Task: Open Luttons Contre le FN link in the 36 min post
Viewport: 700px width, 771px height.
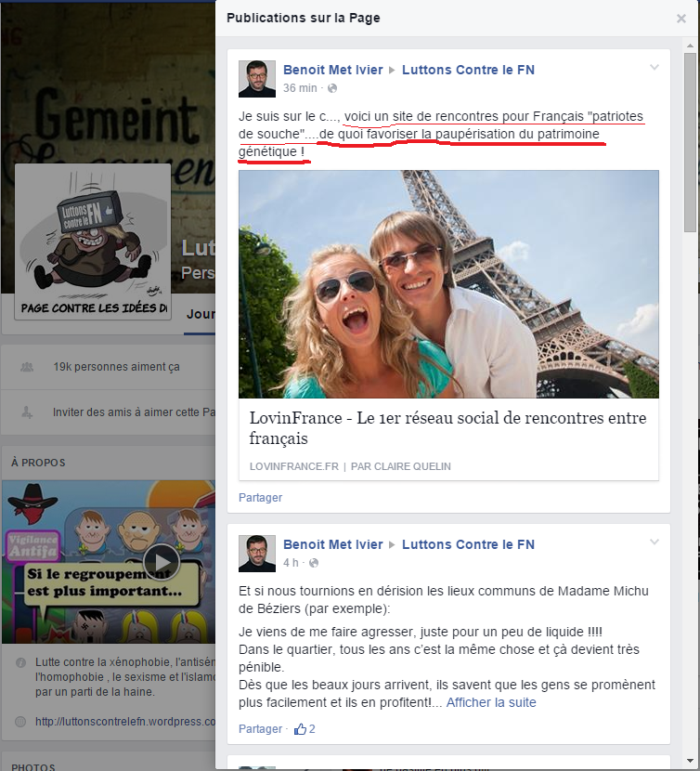Action: (468, 70)
